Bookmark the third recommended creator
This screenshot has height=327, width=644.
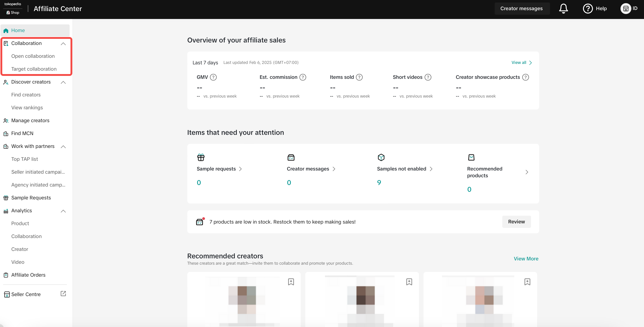pos(527,282)
